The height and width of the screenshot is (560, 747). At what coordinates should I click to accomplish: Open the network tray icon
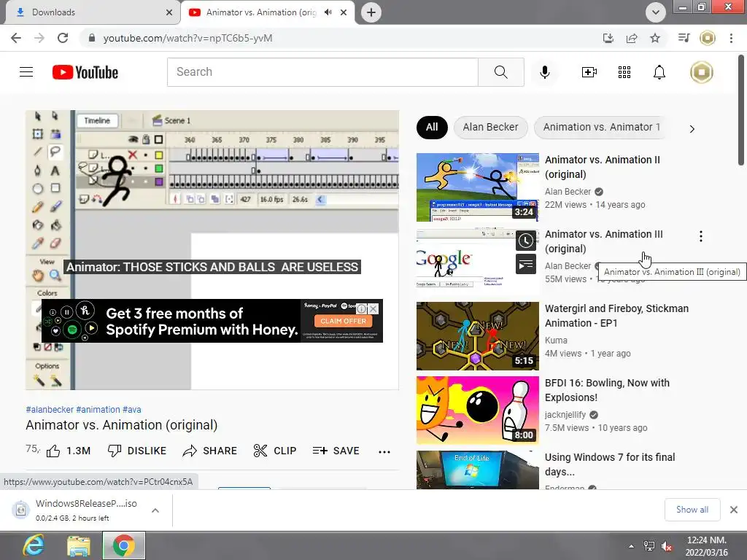click(x=649, y=546)
